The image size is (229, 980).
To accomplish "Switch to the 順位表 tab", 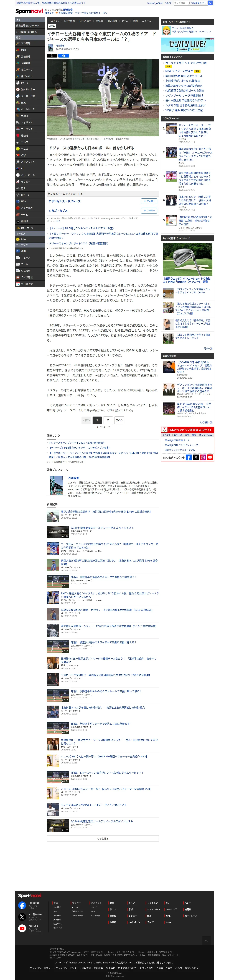I will point(100,21).
